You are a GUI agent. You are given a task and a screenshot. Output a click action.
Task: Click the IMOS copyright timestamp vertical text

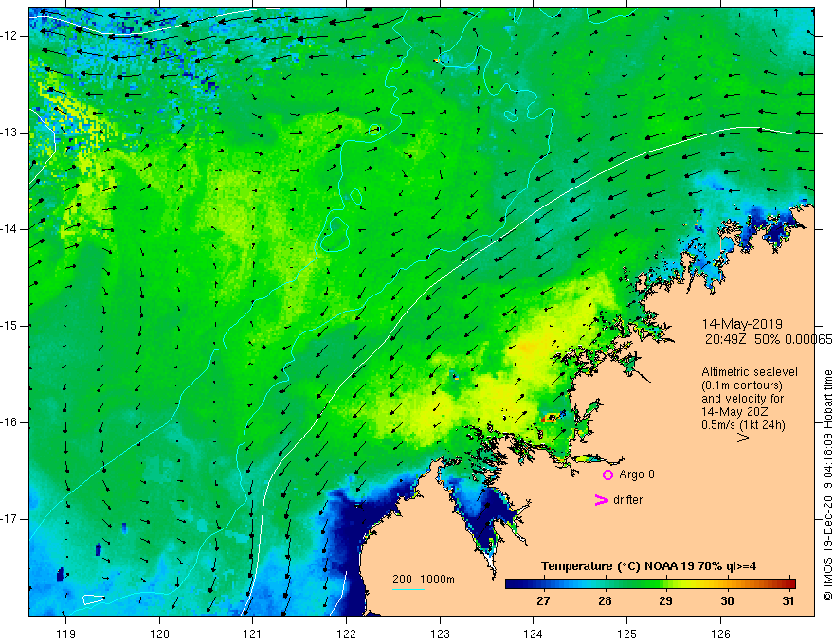click(x=827, y=485)
